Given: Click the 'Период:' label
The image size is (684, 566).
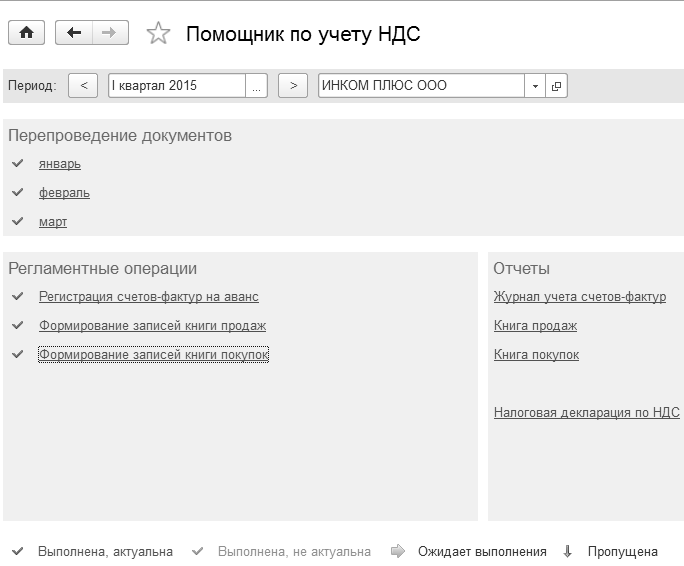Looking at the screenshot, I should pos(32,86).
